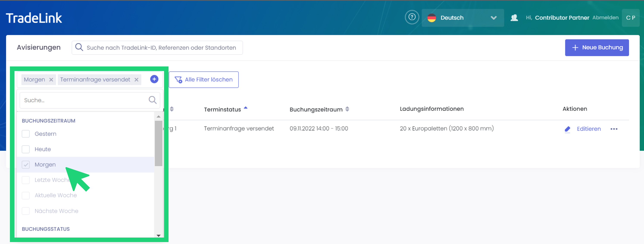Viewport: 644px width, 244px height.
Task: Click the magnifier icon in filter search
Action: (153, 100)
